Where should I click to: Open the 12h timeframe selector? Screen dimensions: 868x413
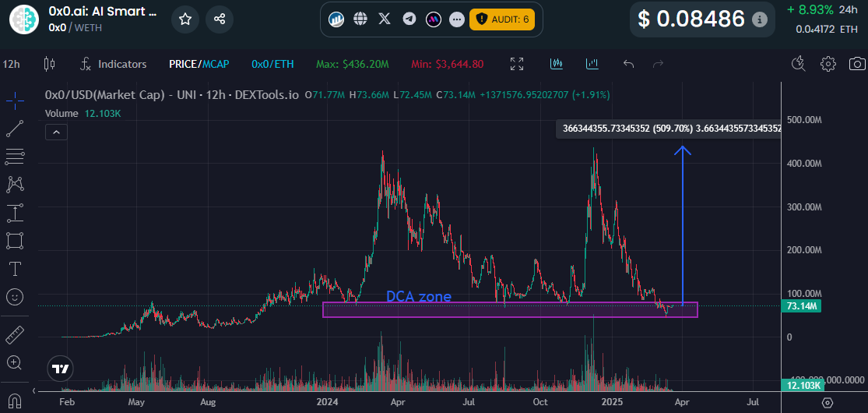pyautogui.click(x=11, y=65)
